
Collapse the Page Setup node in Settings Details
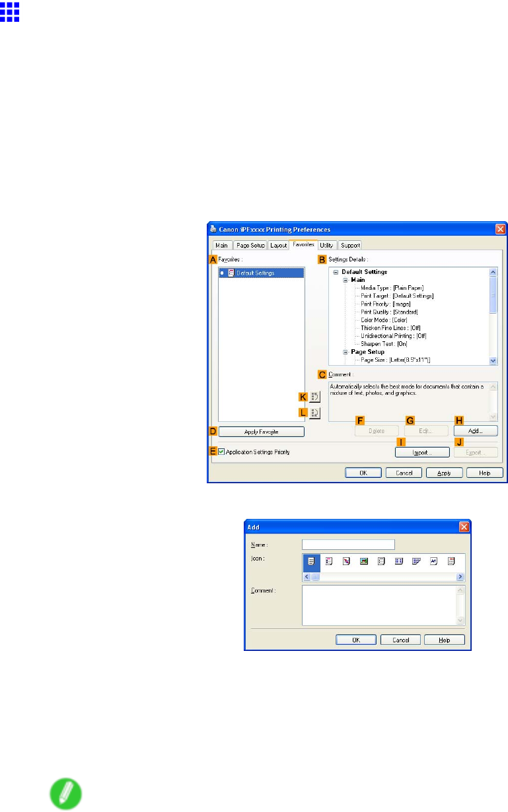345,352
